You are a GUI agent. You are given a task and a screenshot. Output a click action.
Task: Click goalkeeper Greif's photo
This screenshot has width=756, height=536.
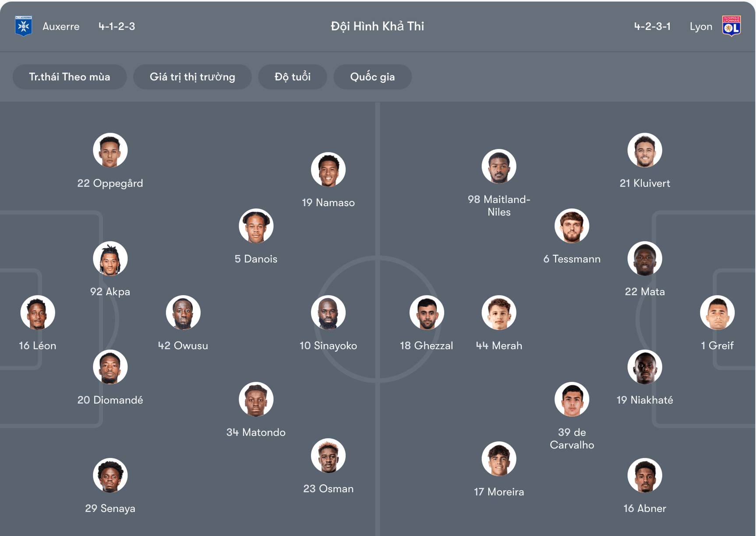(717, 313)
